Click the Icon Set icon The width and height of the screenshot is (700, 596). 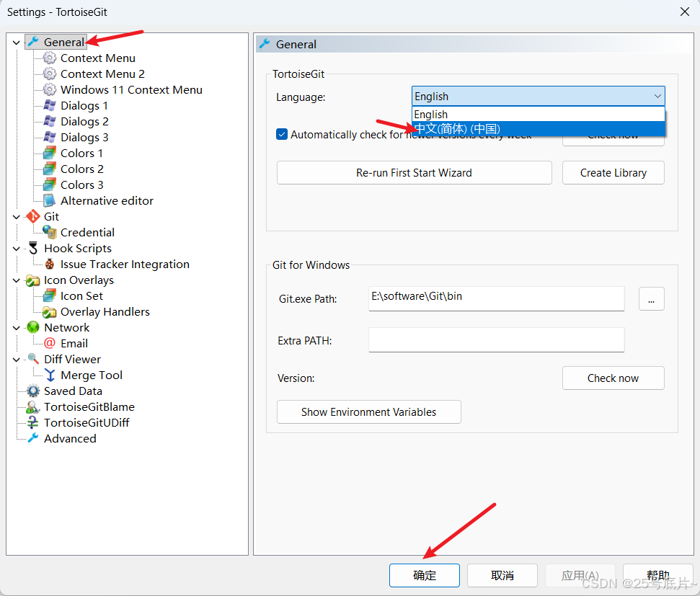pos(50,295)
